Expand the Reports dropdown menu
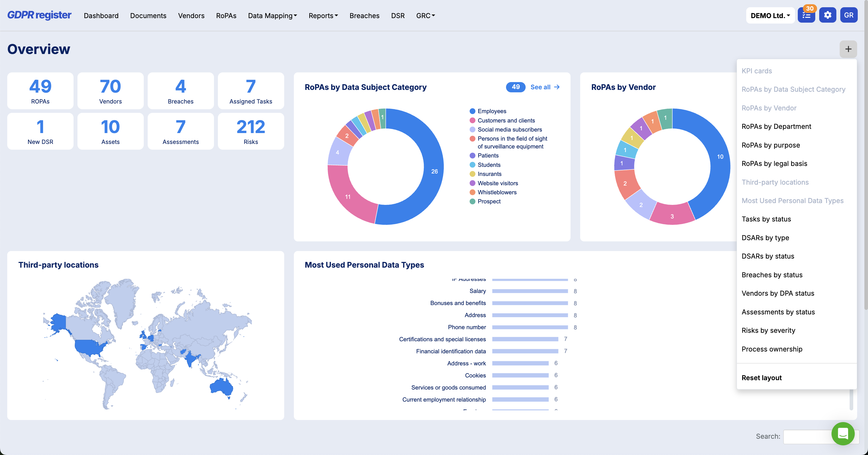 pyautogui.click(x=323, y=15)
